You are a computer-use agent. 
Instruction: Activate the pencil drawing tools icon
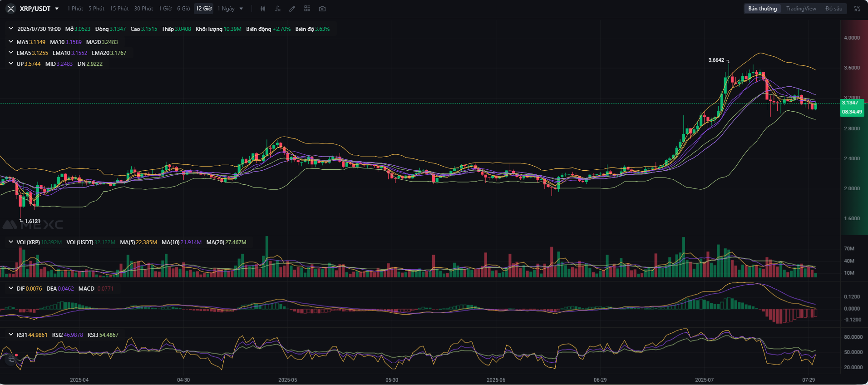(x=292, y=9)
